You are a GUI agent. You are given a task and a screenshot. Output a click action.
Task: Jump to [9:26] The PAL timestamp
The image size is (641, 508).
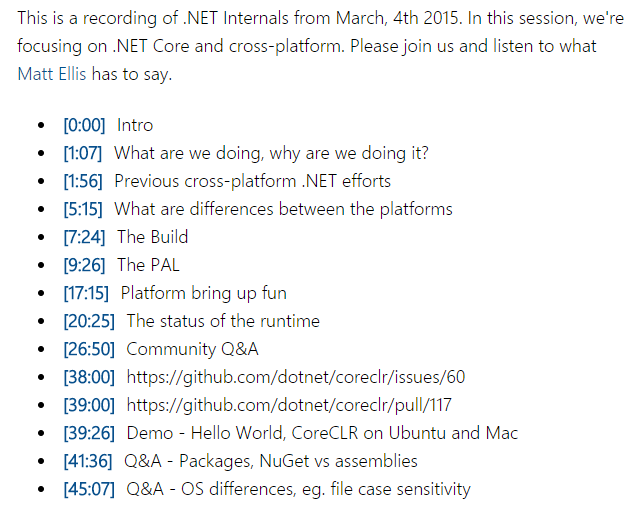tap(84, 265)
